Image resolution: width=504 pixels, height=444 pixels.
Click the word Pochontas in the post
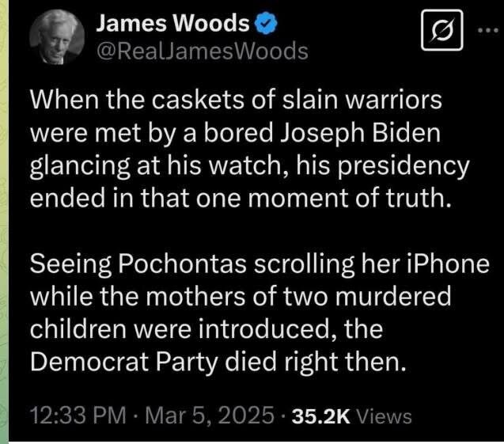pyautogui.click(x=182, y=264)
